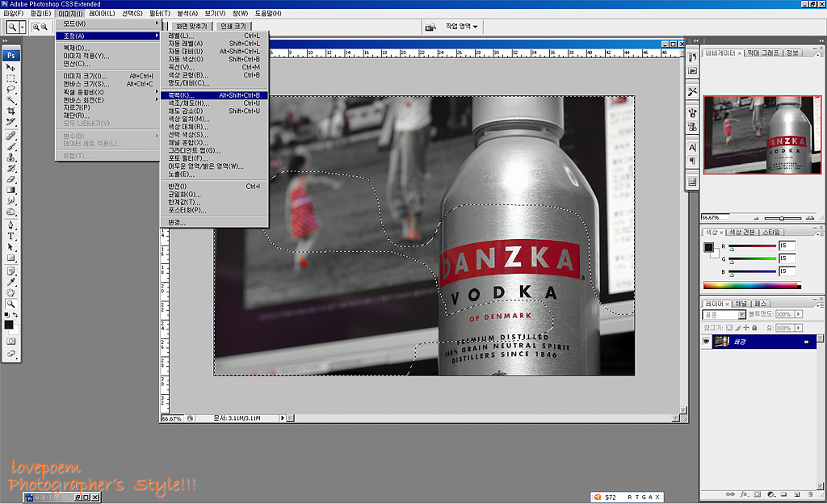Click the Navigator zoom slider
This screenshot has width=827, height=504.
click(x=782, y=218)
